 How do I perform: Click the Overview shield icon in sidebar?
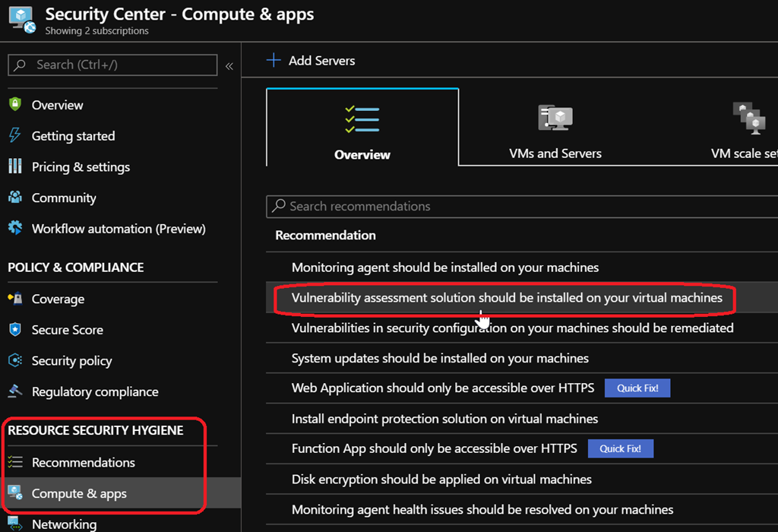pos(15,105)
